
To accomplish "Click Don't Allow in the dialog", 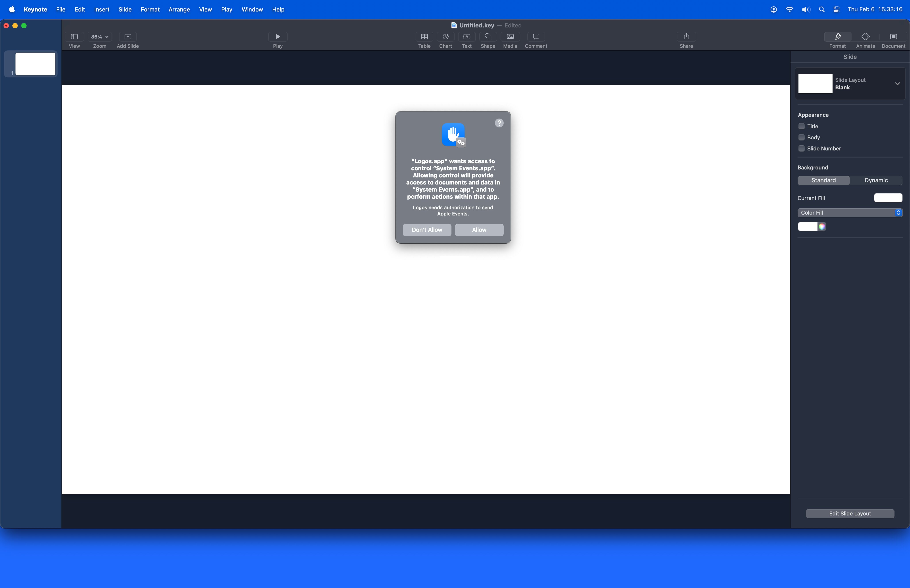I will (427, 230).
